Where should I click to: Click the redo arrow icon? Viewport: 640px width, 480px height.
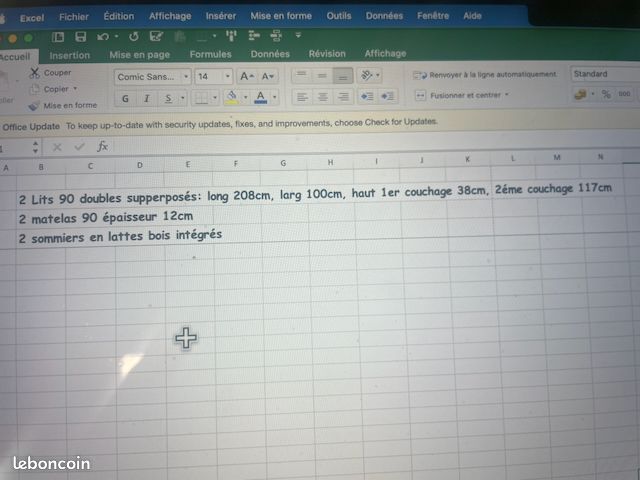click(x=133, y=37)
